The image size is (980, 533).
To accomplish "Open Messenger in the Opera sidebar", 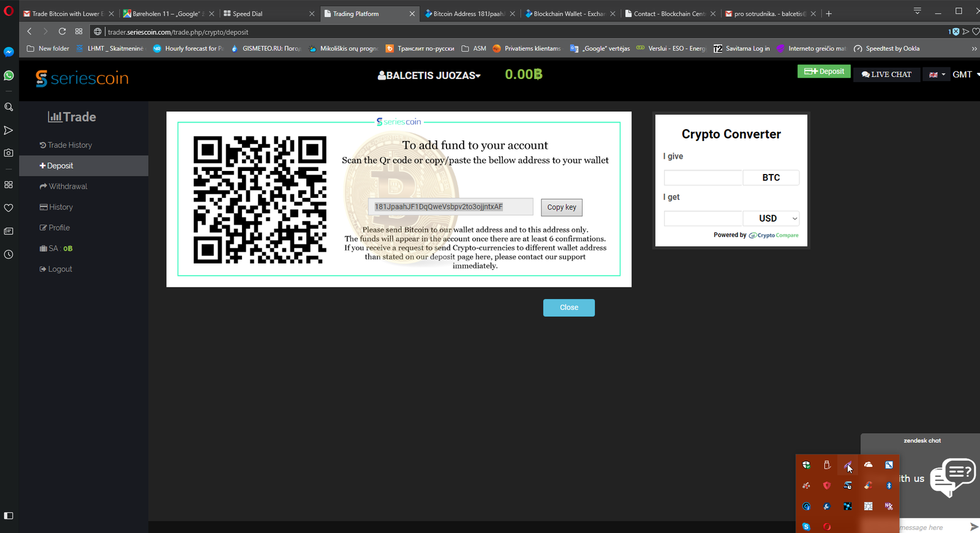I will tap(9, 52).
